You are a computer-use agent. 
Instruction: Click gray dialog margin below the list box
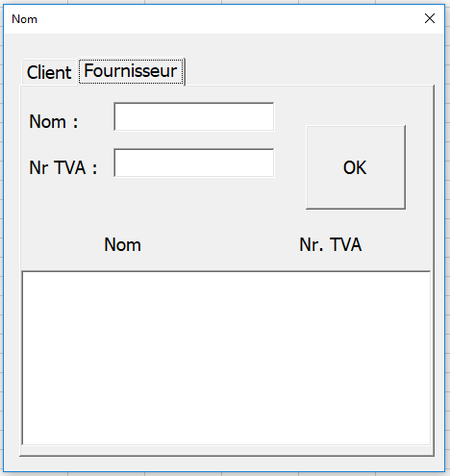224,463
